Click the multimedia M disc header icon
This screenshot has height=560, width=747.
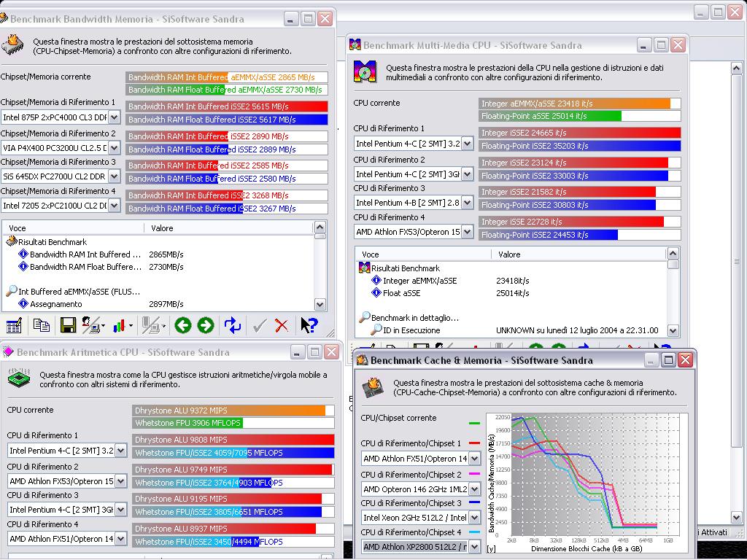tap(365, 71)
